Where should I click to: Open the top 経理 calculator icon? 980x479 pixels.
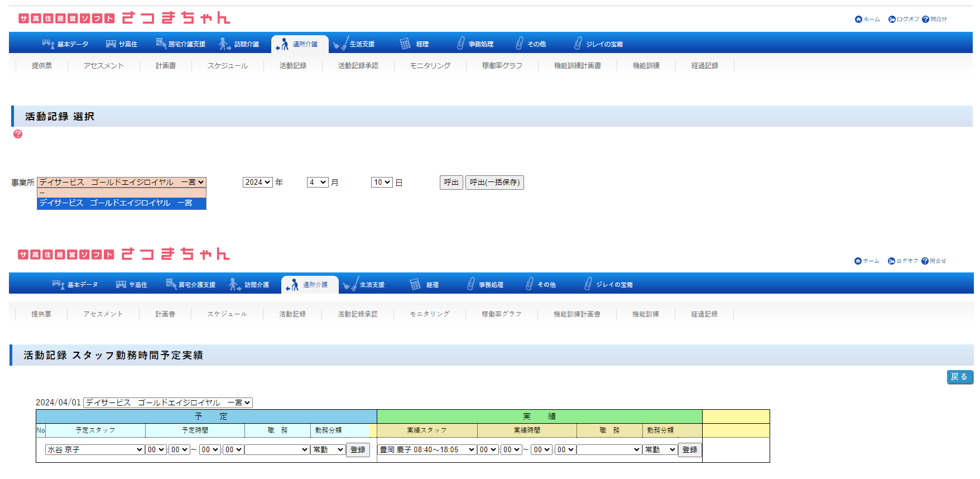pyautogui.click(x=405, y=44)
